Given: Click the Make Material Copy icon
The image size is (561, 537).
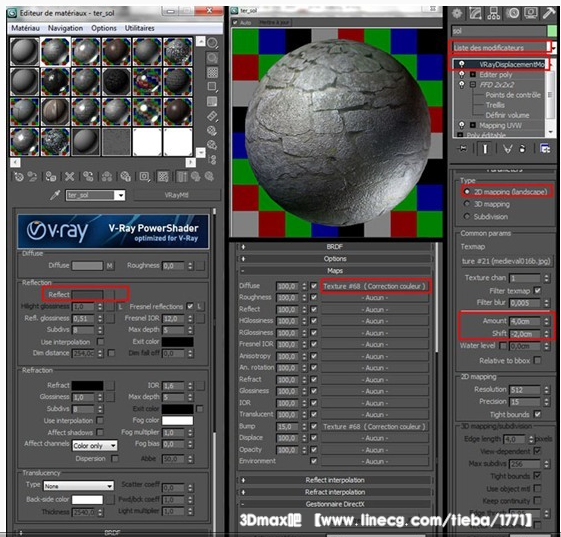Looking at the screenshot, I should point(88,176).
